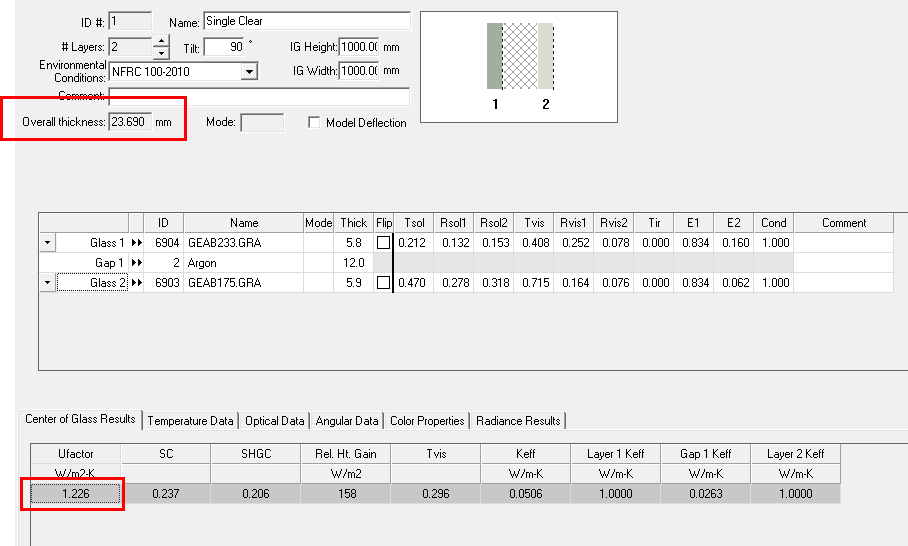Viewport: 908px width, 546px height.
Task: Expand the Glass 1 row dropdown arrow
Action: pyautogui.click(x=47, y=243)
